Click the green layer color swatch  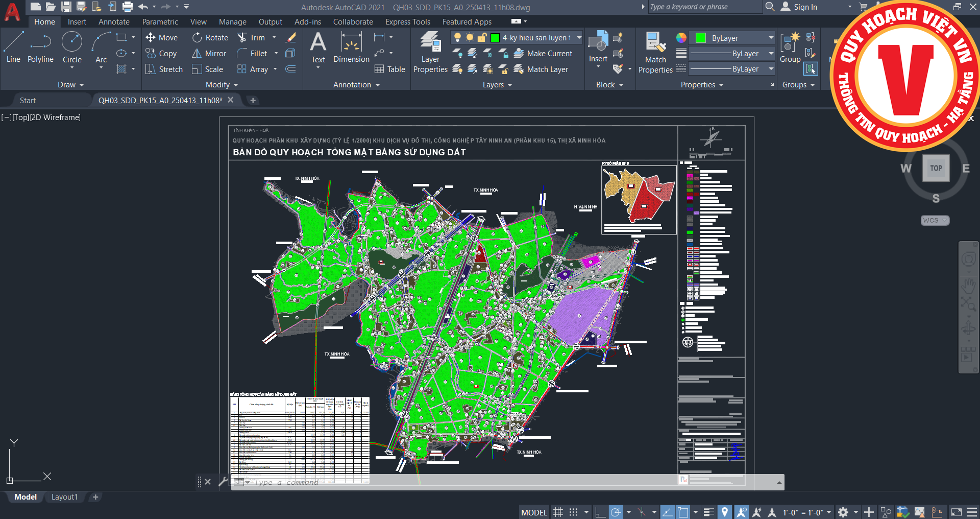[495, 38]
